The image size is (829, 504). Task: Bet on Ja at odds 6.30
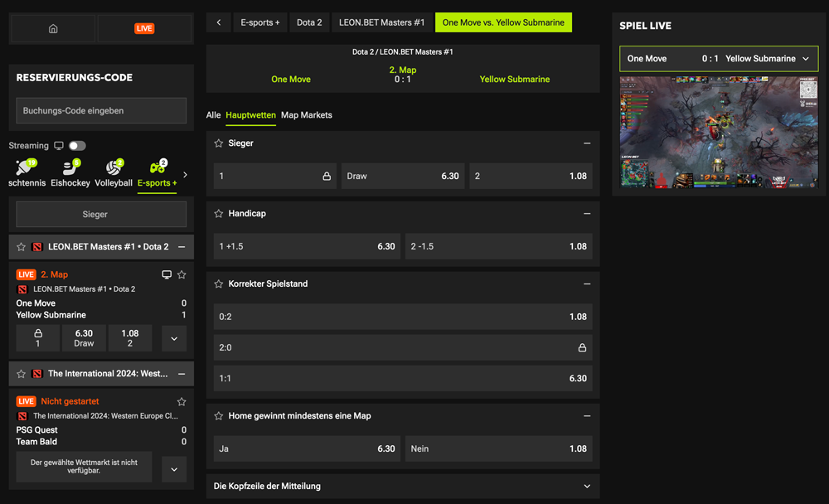[x=306, y=448]
